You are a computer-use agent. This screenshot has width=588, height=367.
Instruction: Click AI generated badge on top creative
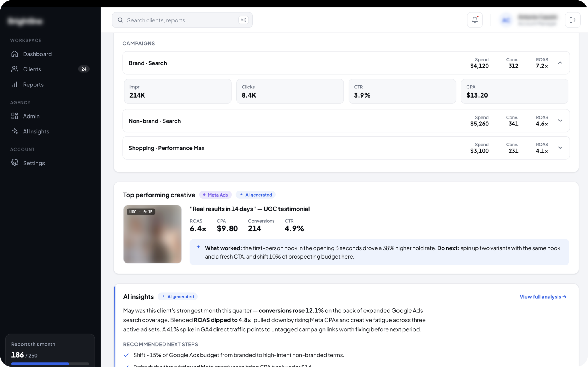[256, 195]
